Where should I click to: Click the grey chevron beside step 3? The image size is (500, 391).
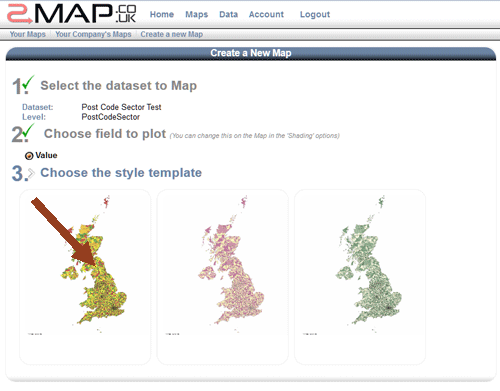(x=31, y=174)
